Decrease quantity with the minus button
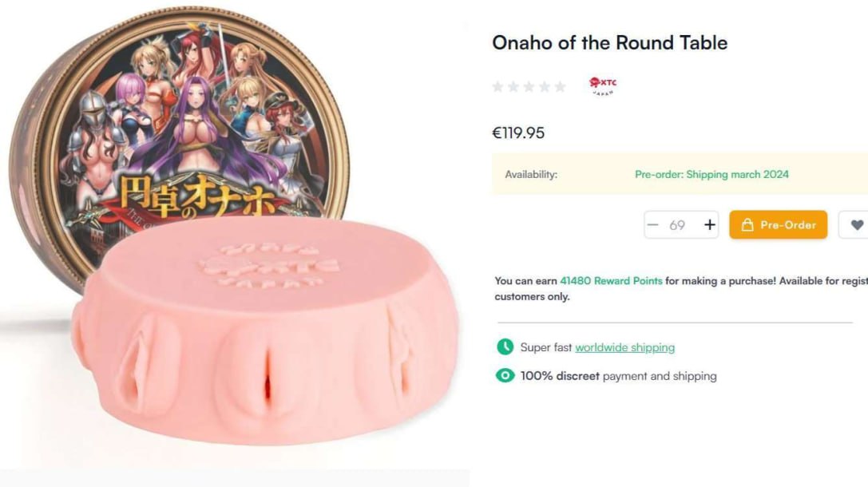The height and width of the screenshot is (487, 868). [x=653, y=225]
